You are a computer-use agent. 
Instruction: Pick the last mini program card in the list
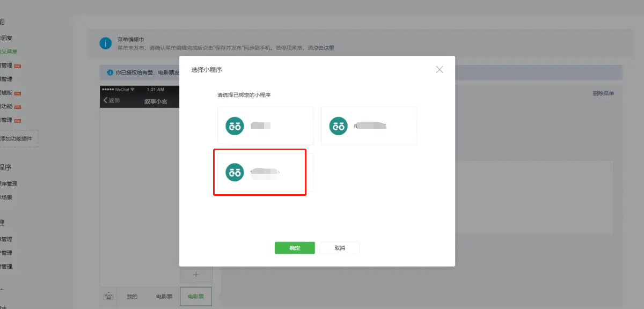pos(266,173)
